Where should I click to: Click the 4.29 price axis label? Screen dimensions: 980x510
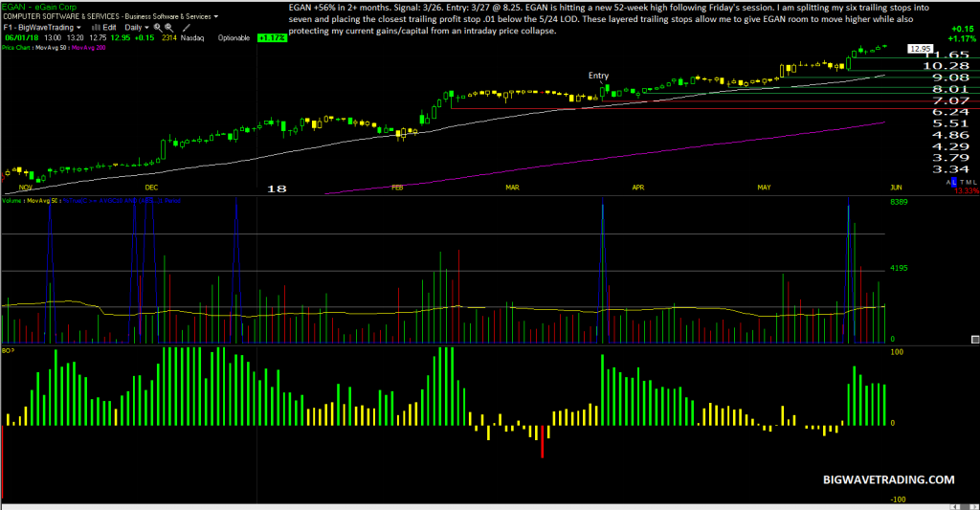pyautogui.click(x=950, y=146)
